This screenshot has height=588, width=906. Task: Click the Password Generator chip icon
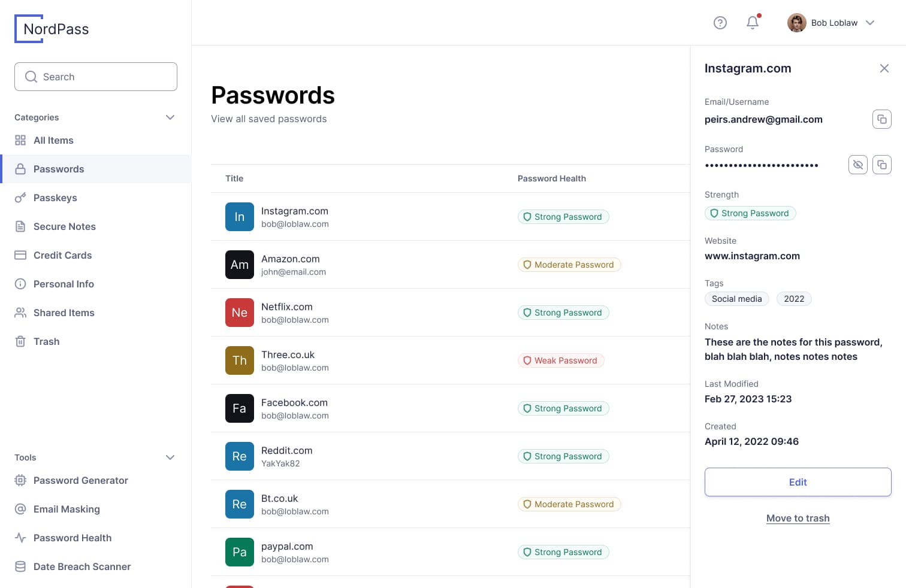point(20,480)
